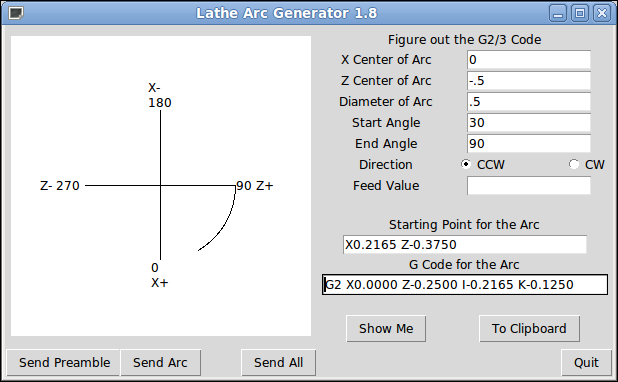Click the Send Preamble button
Image resolution: width=618 pixels, height=382 pixels.
64,363
